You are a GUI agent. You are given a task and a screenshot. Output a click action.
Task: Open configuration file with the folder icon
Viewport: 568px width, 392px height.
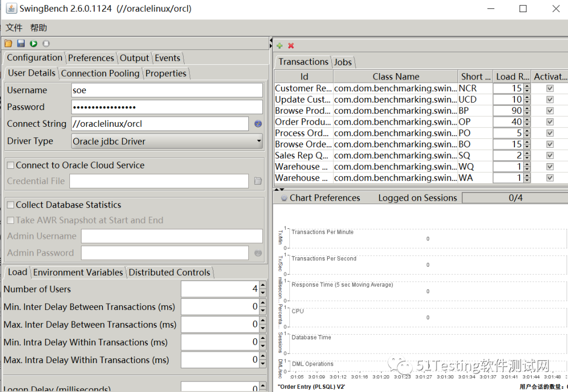pos(8,44)
